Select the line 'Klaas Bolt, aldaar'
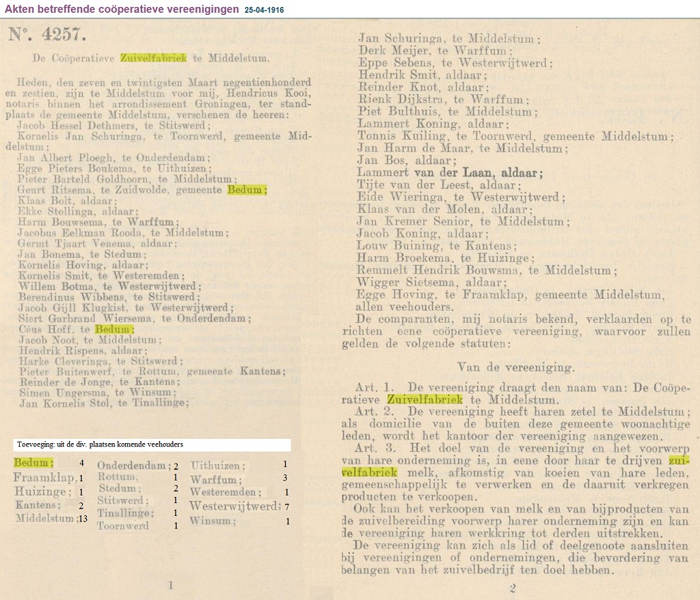 click(x=67, y=200)
